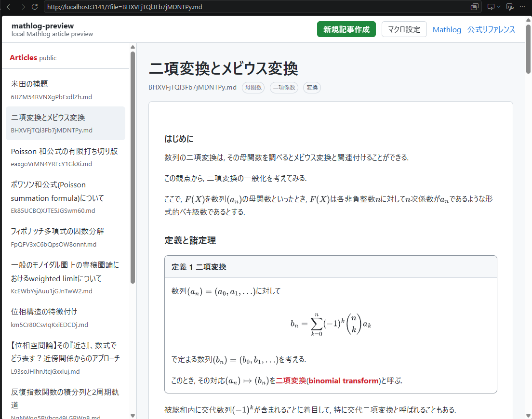Click the file name 6JJZM54RVNXgPbExdlZh.md
Image resolution: width=532 pixels, height=419 pixels.
click(51, 97)
